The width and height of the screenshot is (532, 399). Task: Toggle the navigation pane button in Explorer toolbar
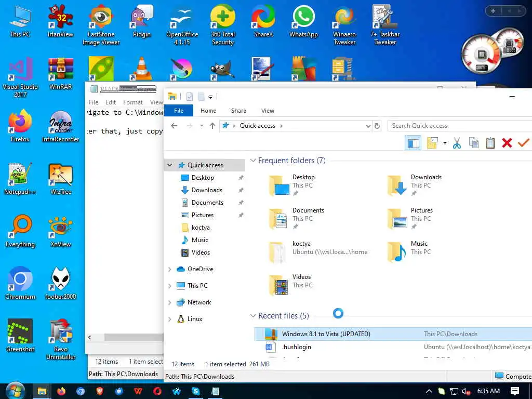click(x=413, y=143)
